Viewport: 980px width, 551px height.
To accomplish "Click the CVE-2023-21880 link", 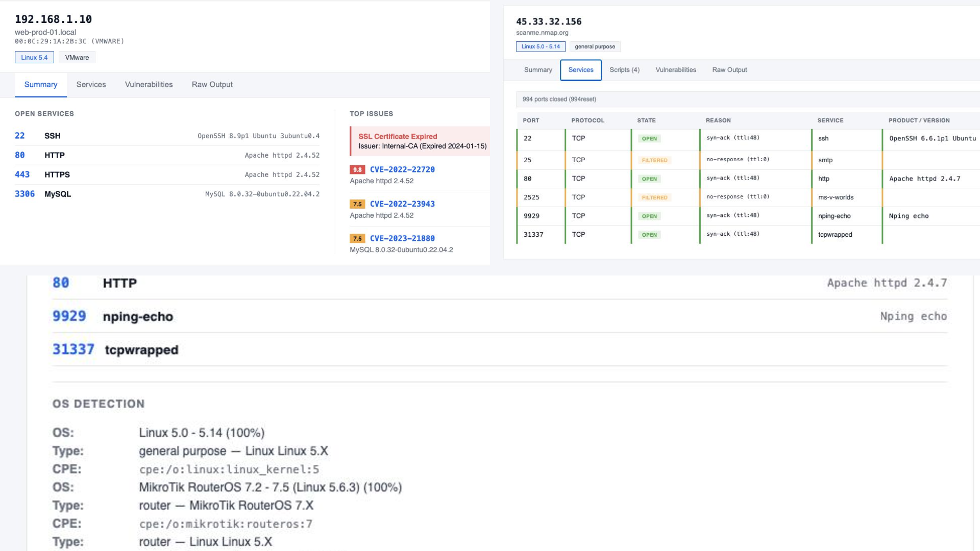I will pyautogui.click(x=402, y=238).
